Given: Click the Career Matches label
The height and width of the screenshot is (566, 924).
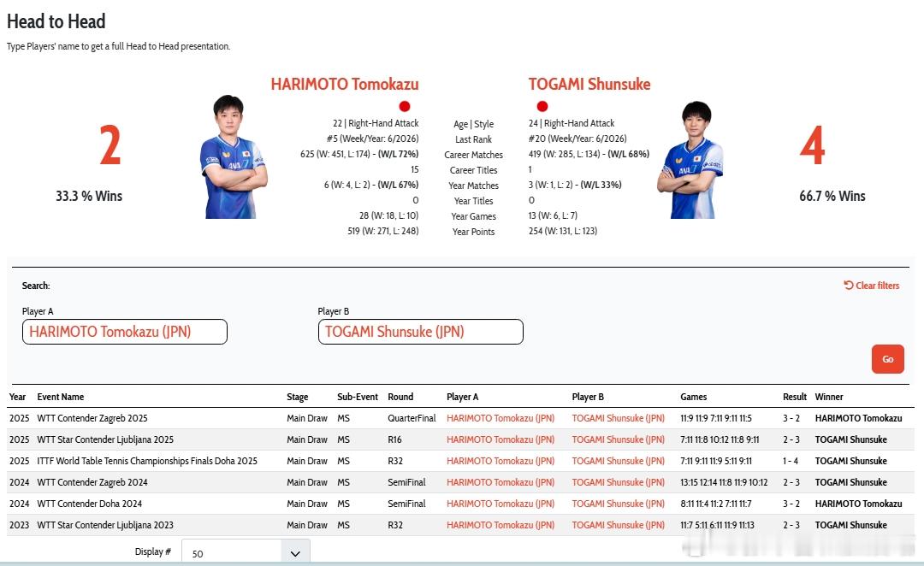Looking at the screenshot, I should click(474, 155).
